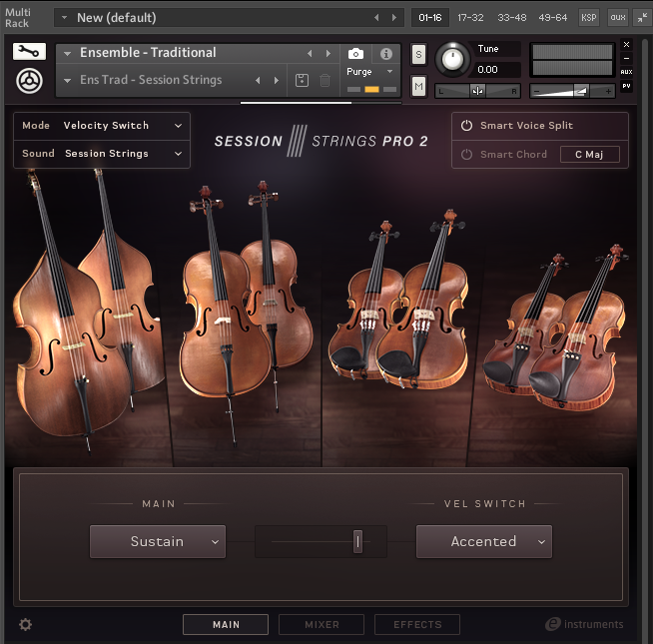Switch to the MIXER tab

(x=322, y=624)
